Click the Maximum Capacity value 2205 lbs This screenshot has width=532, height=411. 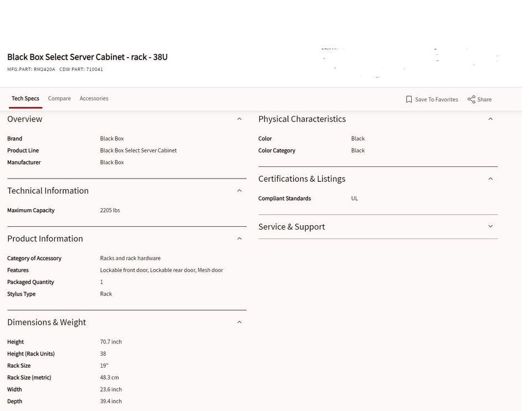110,210
